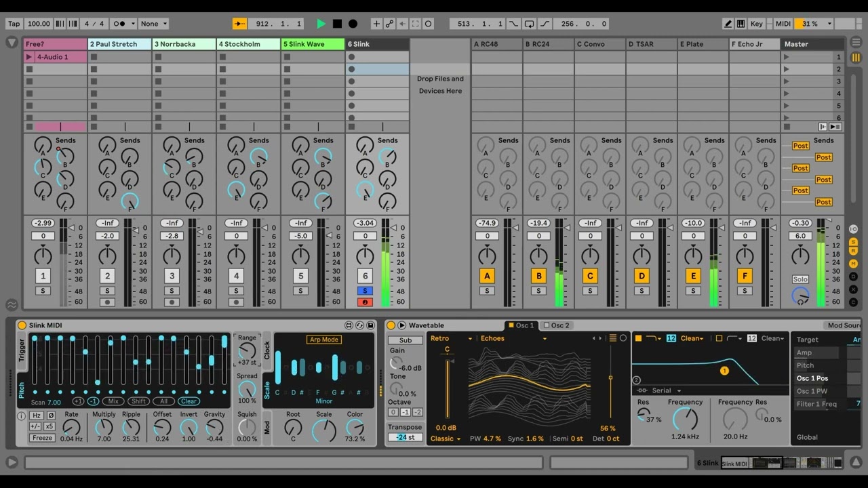Click the Stop button in transport
This screenshot has height=488, width=868.
tap(337, 24)
